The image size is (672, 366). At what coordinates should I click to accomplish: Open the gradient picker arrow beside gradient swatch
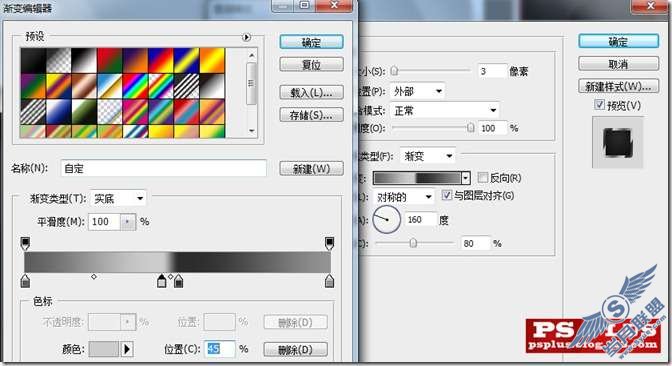pos(466,178)
